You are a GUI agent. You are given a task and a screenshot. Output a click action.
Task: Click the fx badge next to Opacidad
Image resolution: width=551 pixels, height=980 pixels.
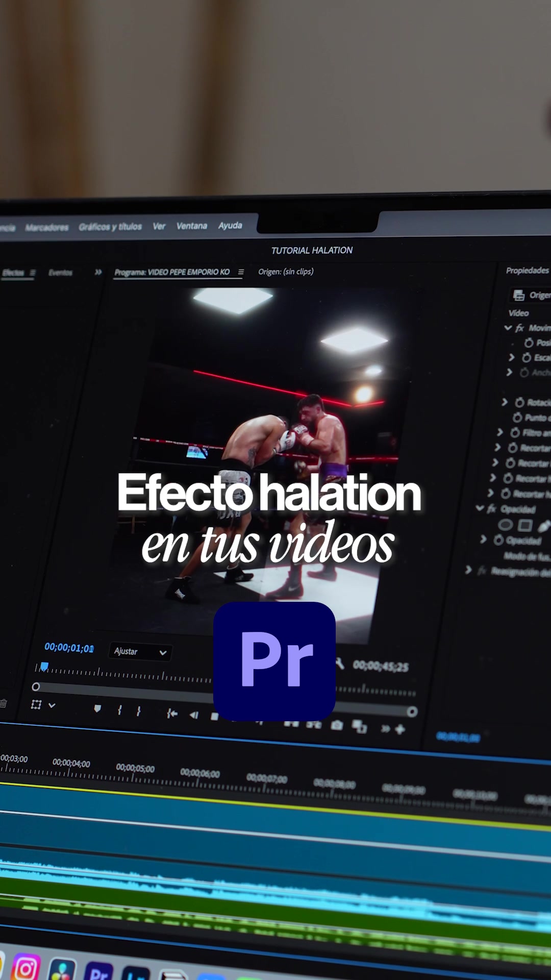coord(492,508)
